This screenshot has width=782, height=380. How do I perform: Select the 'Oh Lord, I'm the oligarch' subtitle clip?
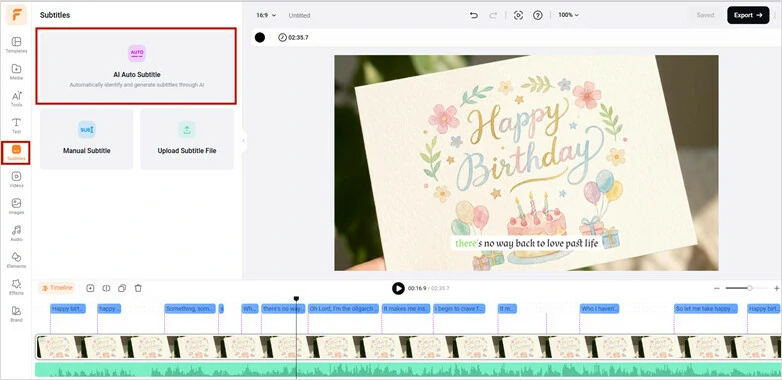(x=343, y=309)
